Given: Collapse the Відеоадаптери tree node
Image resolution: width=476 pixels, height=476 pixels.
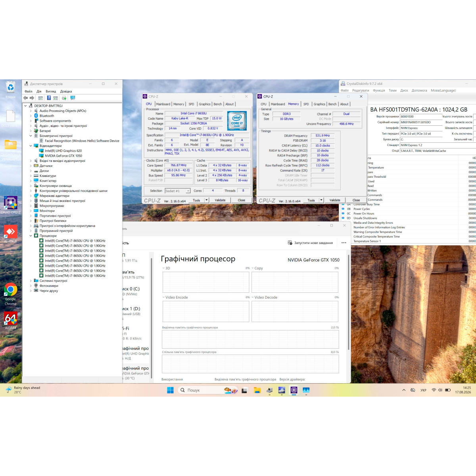Looking at the screenshot, I should point(31,146).
